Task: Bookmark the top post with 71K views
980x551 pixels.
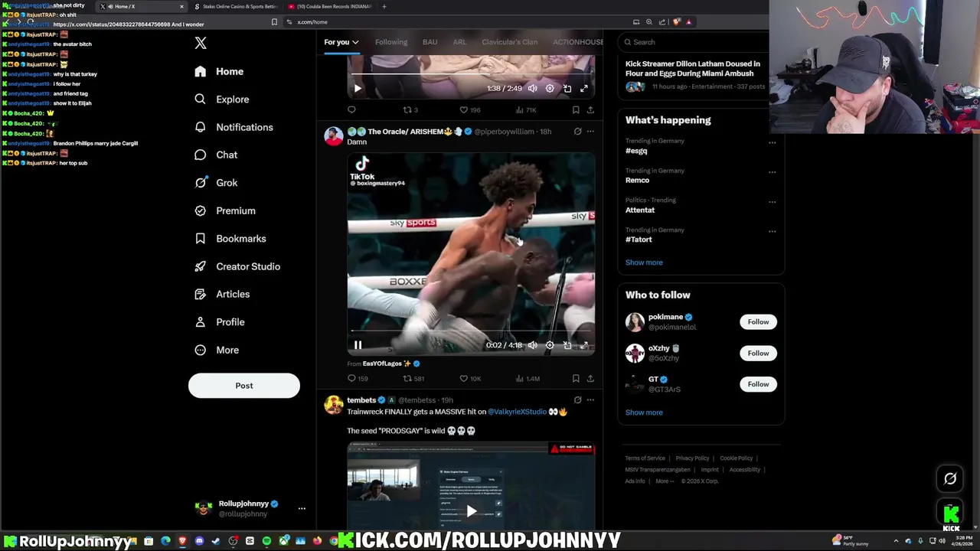Action: click(576, 110)
